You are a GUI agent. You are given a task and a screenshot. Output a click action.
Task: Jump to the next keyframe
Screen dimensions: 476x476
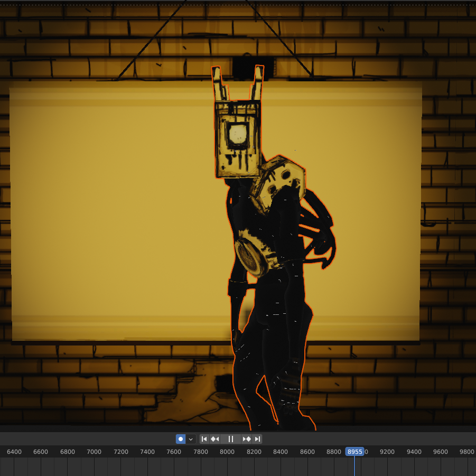click(247, 439)
